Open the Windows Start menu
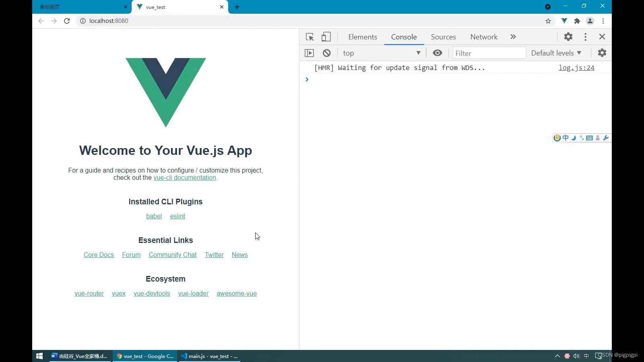644x362 pixels. click(x=39, y=356)
